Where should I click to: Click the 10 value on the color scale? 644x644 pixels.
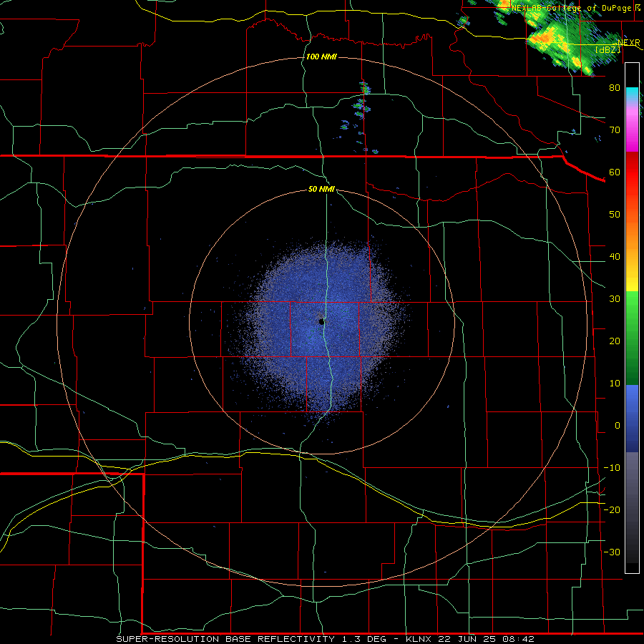[615, 384]
